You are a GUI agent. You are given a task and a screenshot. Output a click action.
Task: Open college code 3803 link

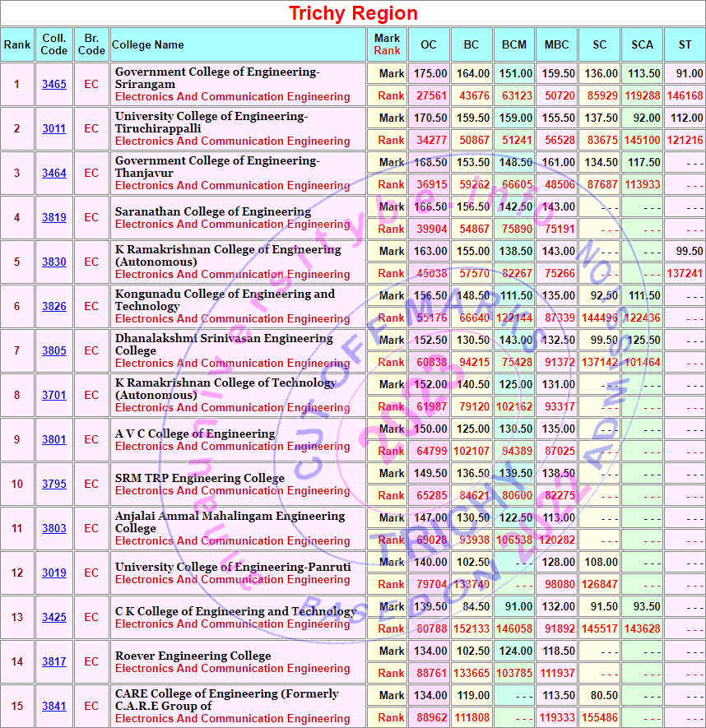(x=54, y=529)
